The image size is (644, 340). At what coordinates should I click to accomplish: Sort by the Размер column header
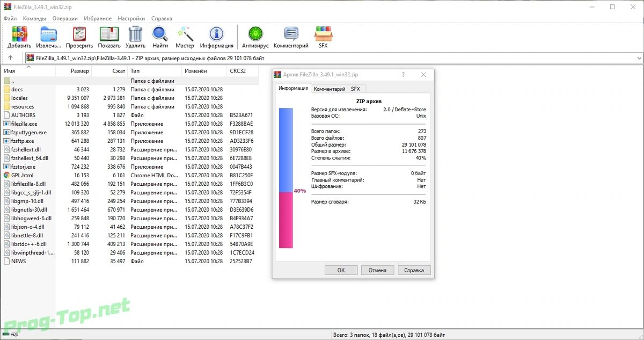[x=74, y=71]
